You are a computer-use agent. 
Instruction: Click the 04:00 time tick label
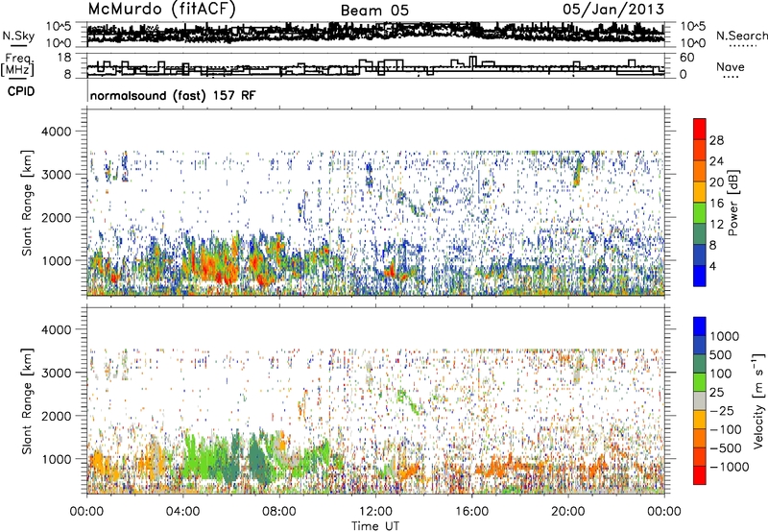pyautogui.click(x=182, y=512)
